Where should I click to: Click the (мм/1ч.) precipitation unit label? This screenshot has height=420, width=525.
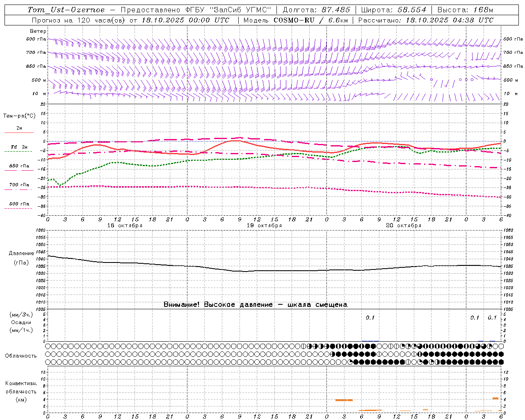21,330
